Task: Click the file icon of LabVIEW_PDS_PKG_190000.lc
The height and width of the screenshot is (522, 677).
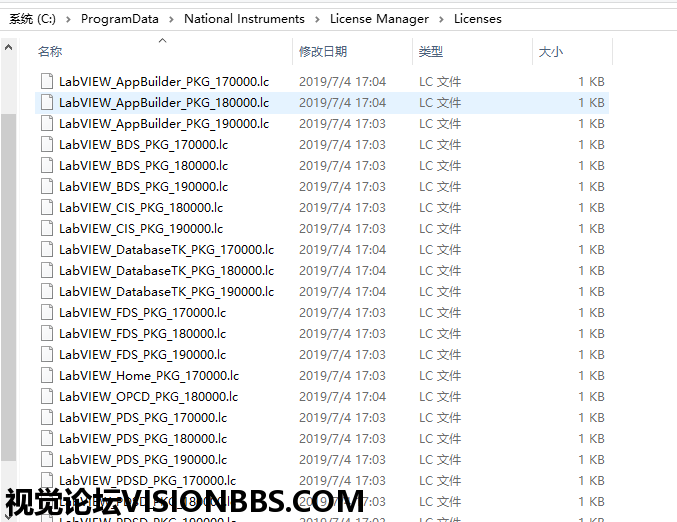Action: click(47, 459)
